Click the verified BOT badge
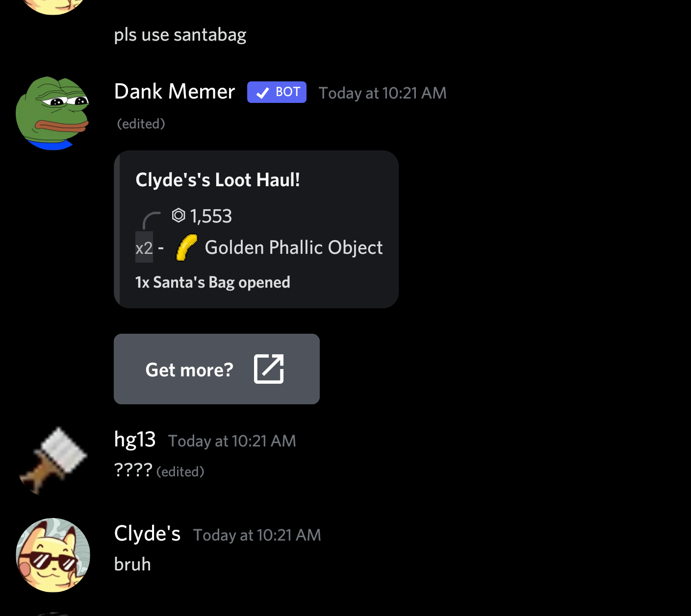691x616 pixels. pyautogui.click(x=277, y=92)
